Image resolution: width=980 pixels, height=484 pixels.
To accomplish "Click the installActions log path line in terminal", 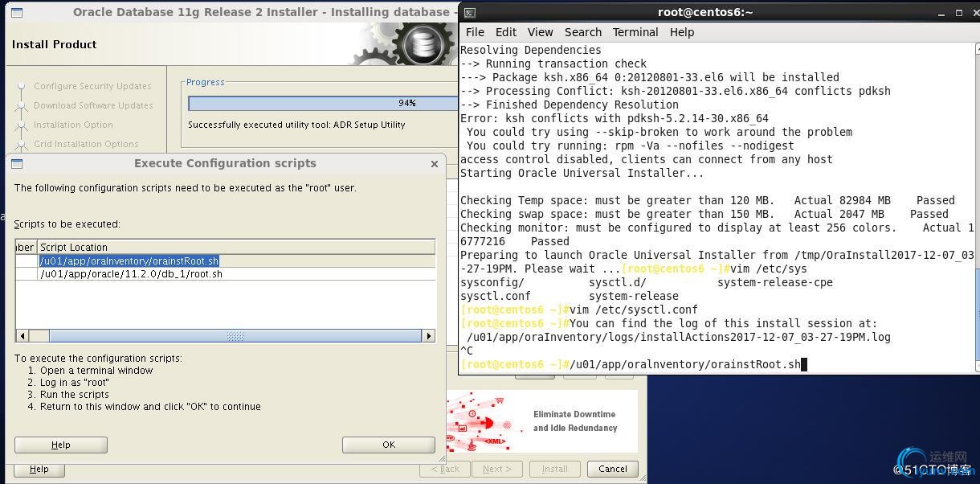I will coord(678,337).
